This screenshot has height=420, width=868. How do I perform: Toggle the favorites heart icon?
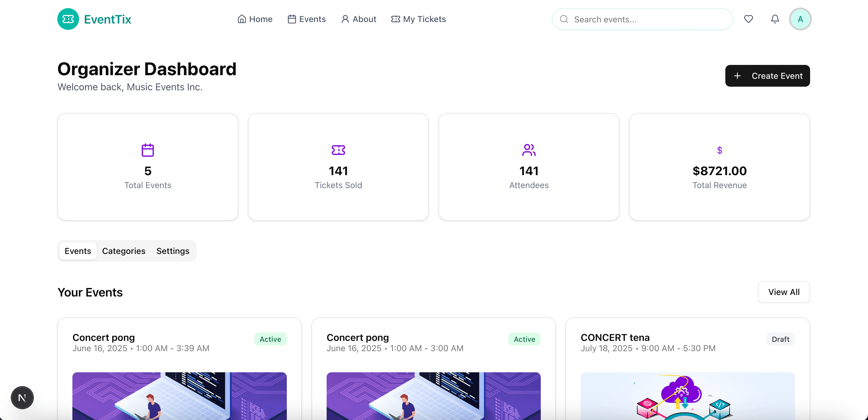tap(748, 19)
